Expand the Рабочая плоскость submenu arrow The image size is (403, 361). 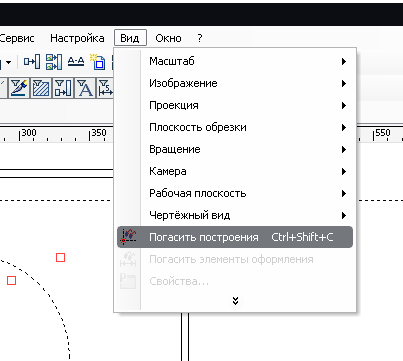point(344,193)
